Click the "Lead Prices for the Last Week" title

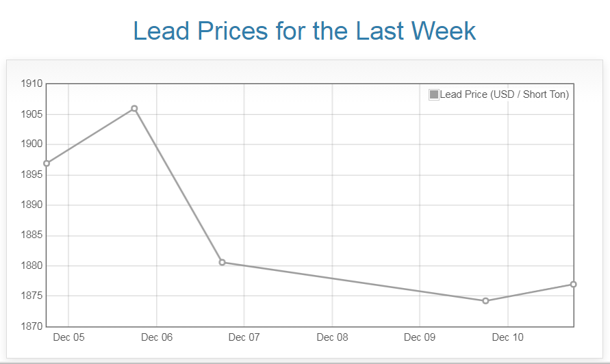(x=304, y=31)
